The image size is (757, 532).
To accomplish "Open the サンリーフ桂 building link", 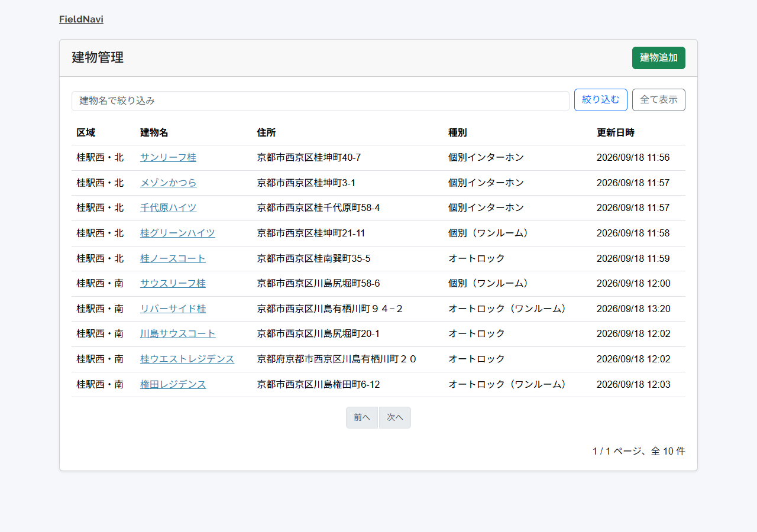I will (x=168, y=158).
